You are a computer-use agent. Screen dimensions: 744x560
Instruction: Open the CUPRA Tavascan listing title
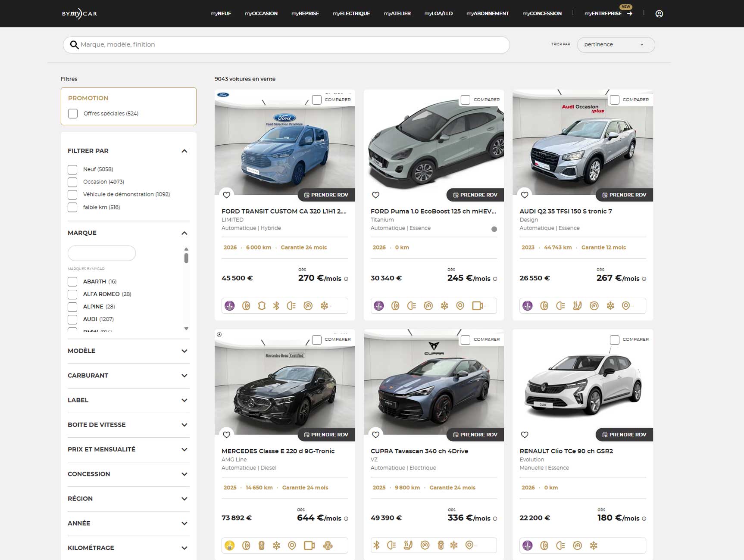[x=419, y=451]
